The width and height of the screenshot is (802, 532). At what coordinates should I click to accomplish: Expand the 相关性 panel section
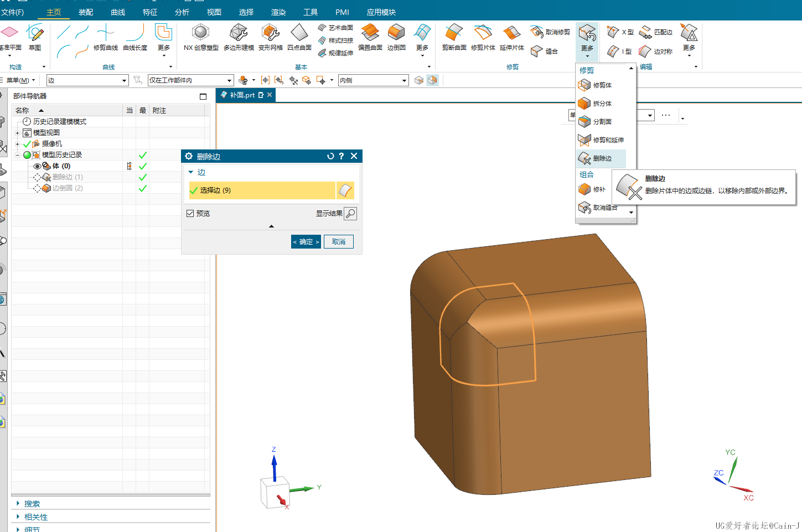[x=18, y=517]
